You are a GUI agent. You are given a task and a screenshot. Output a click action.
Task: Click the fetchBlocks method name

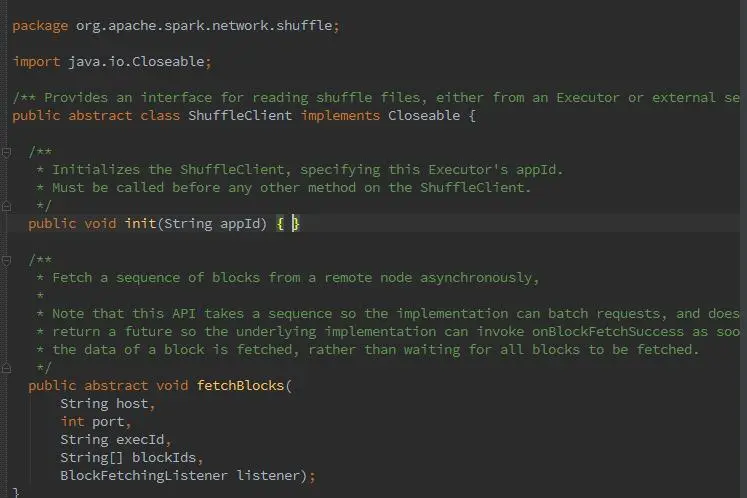240,386
